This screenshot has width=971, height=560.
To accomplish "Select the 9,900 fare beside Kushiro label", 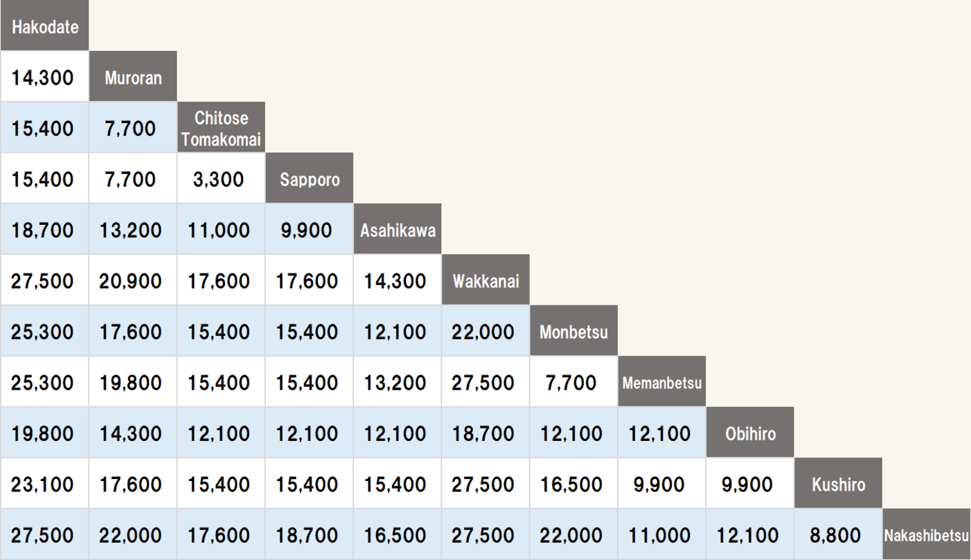I will click(x=747, y=484).
